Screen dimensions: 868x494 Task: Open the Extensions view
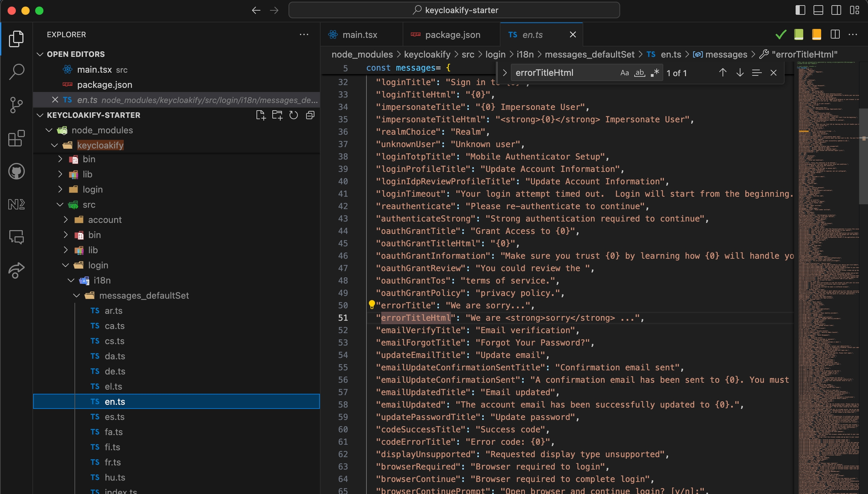(x=16, y=138)
